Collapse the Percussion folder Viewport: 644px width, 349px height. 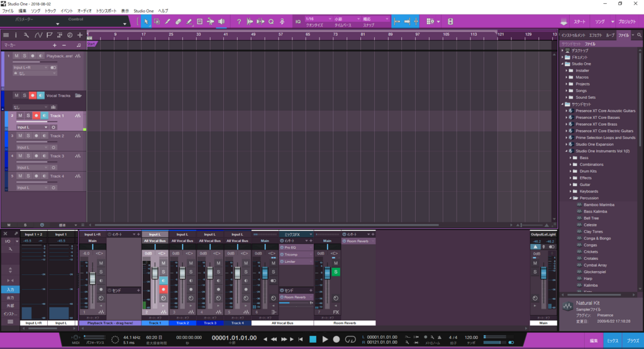[570, 198]
